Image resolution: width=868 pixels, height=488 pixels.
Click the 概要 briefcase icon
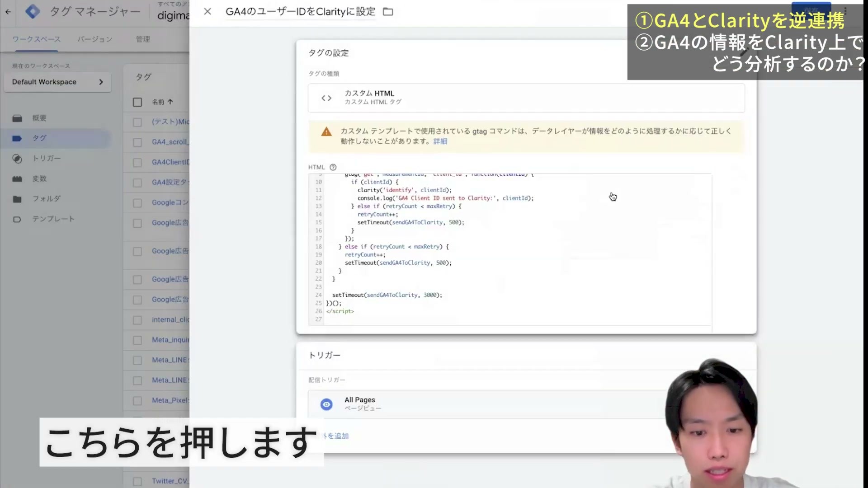[x=17, y=118]
